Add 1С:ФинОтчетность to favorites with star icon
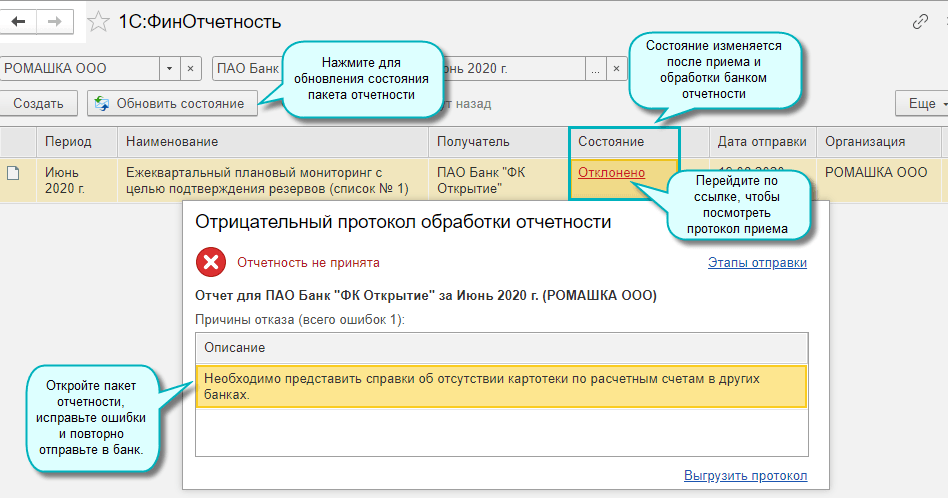Screen dimensions: 948x498 pos(98,22)
